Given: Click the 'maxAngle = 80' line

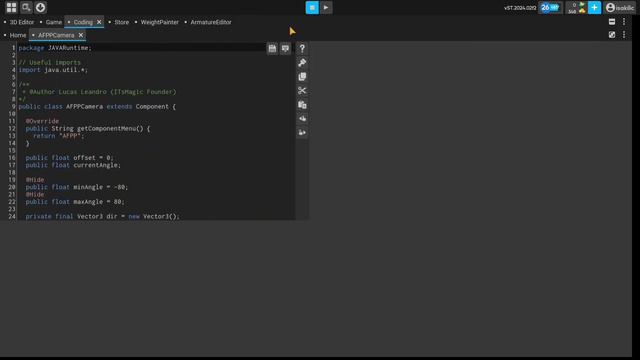Looking at the screenshot, I should (x=75, y=202).
